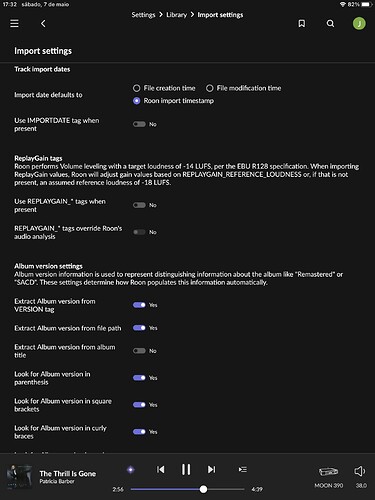This screenshot has height=500, width=375.
Task: Seek within the track progress bar
Action: pyautogui.click(x=187, y=489)
